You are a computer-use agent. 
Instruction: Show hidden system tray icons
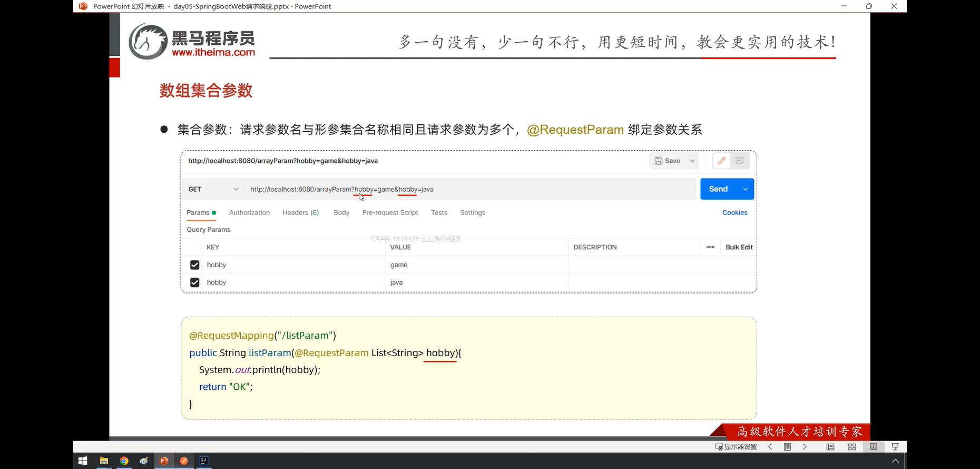tap(895, 461)
